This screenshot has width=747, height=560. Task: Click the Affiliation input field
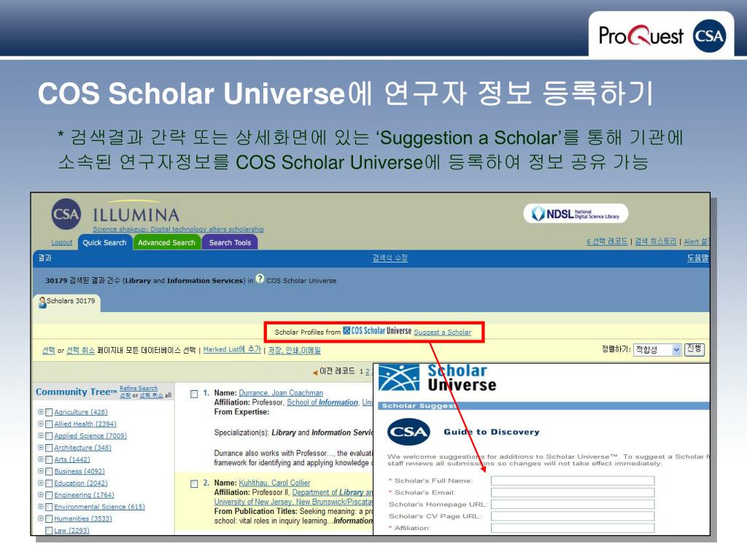click(573, 528)
